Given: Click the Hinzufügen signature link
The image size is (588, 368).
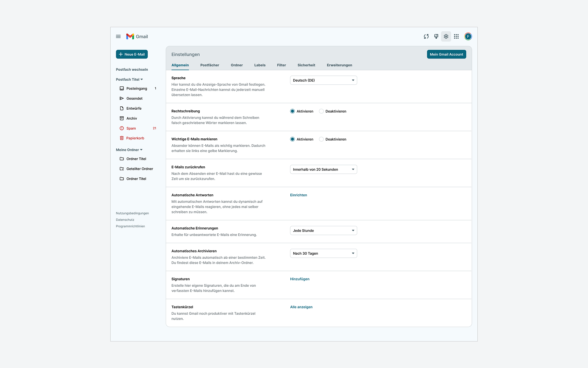Looking at the screenshot, I should tap(300, 279).
